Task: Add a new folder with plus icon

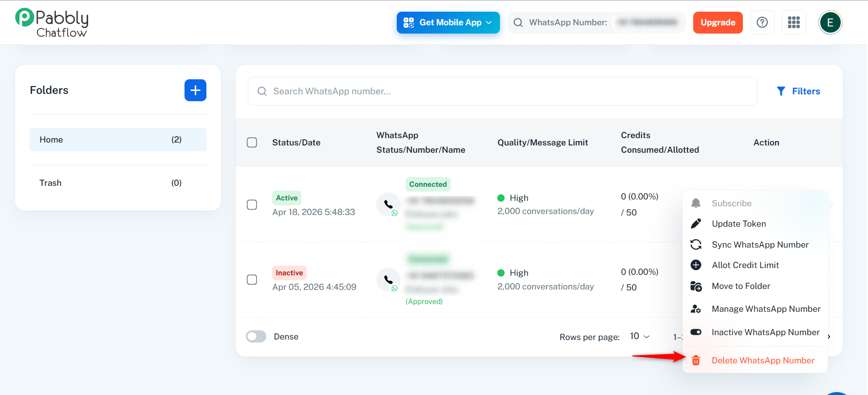Action: click(x=195, y=90)
